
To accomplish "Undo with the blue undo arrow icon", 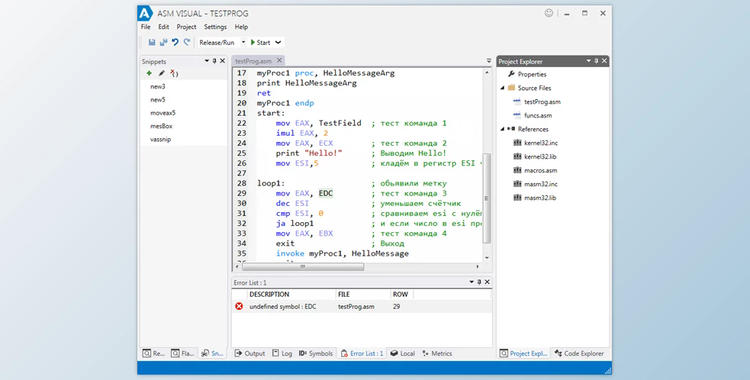I will [x=175, y=42].
